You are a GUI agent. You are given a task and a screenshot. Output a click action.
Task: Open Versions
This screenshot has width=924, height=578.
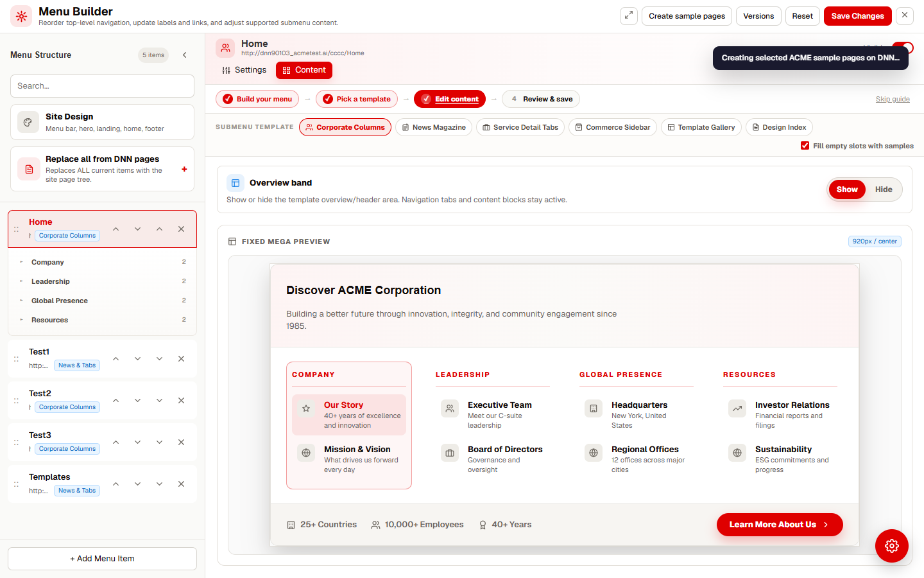(758, 16)
